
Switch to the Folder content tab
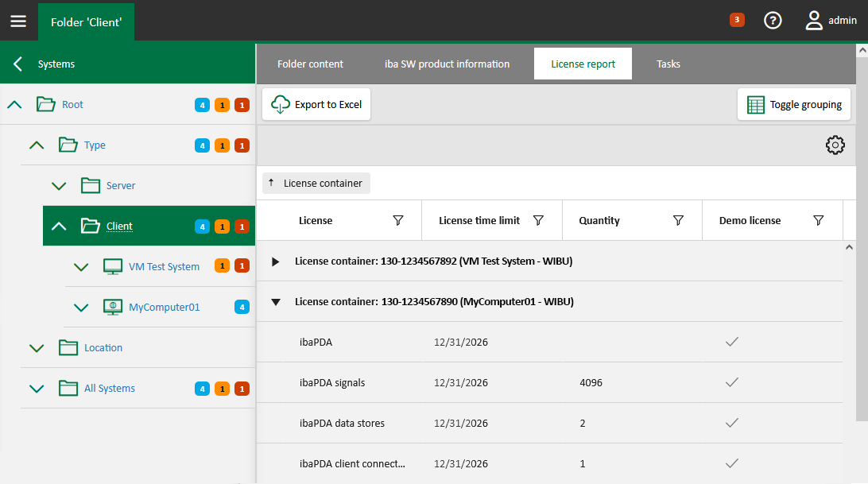[x=310, y=64]
